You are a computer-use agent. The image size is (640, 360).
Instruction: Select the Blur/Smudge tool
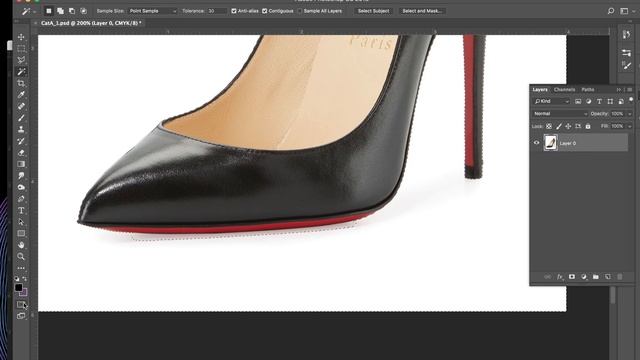pos(21,176)
